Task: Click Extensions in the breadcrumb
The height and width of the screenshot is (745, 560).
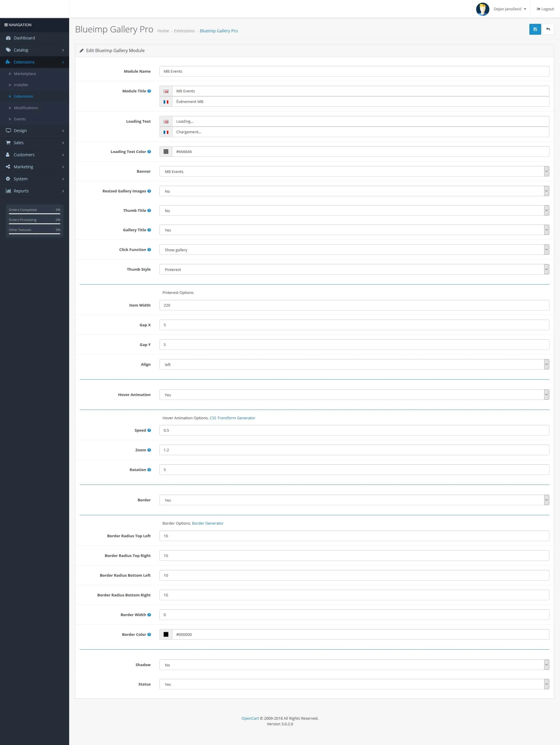Action: click(184, 31)
